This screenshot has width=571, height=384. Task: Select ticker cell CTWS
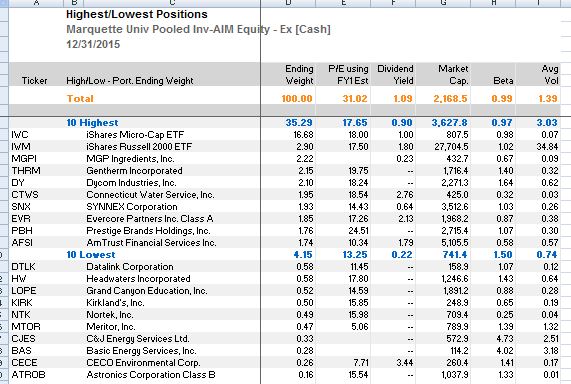coord(25,195)
